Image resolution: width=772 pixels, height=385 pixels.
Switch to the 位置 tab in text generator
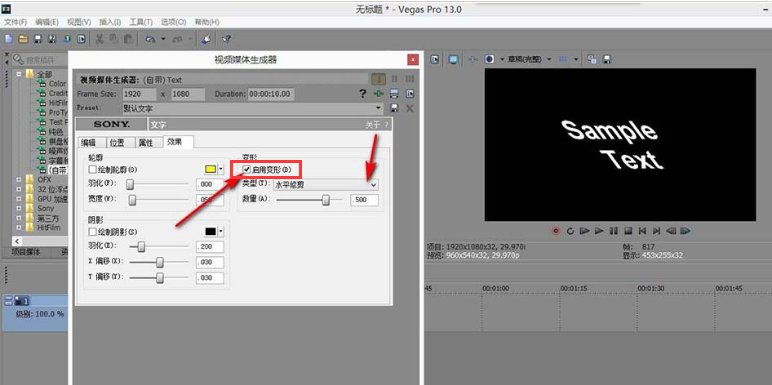click(x=120, y=142)
